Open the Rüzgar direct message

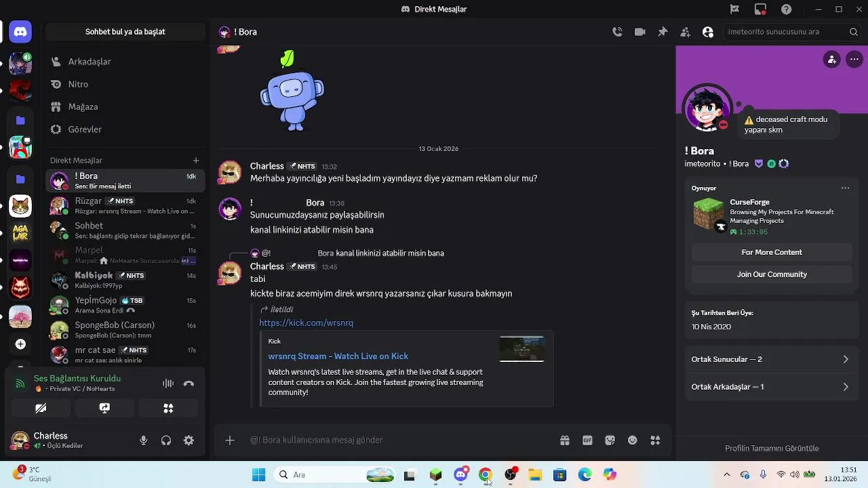click(125, 205)
